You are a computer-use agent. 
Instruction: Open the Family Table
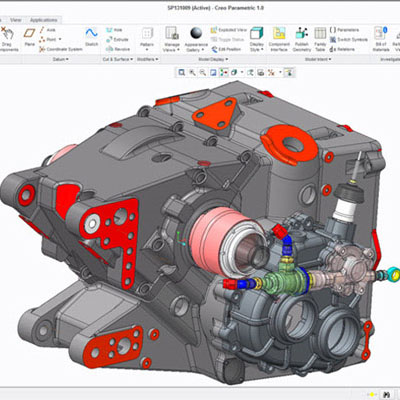click(320, 39)
